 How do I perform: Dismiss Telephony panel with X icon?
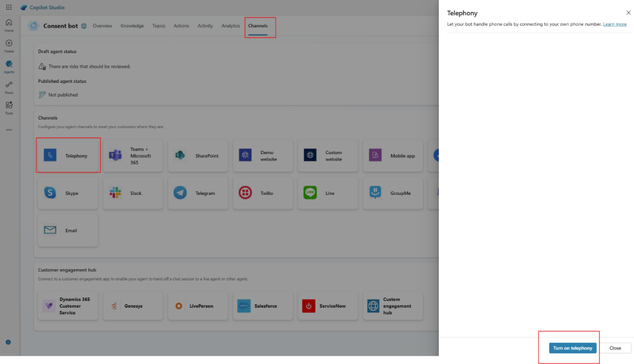pos(628,13)
